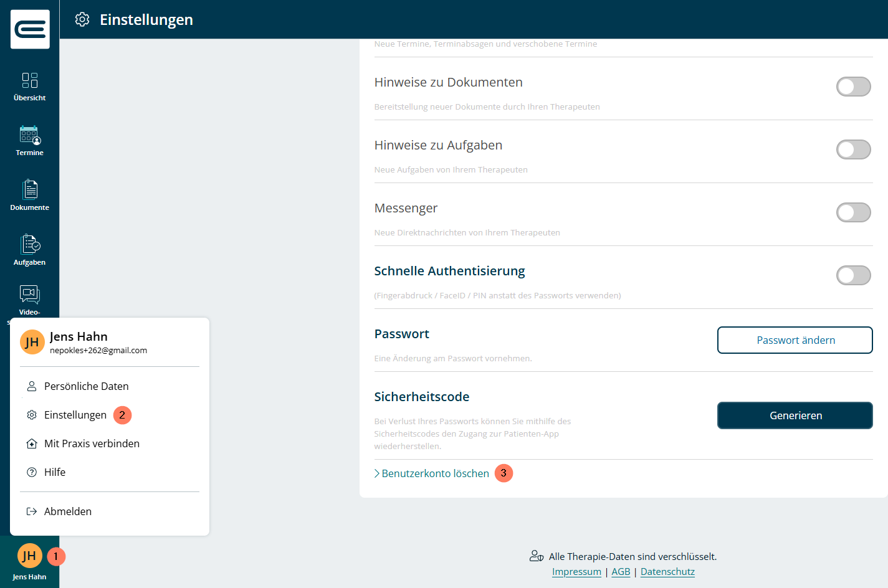Turn on Messenger notifications toggle
This screenshot has width=888, height=588.
(853, 212)
